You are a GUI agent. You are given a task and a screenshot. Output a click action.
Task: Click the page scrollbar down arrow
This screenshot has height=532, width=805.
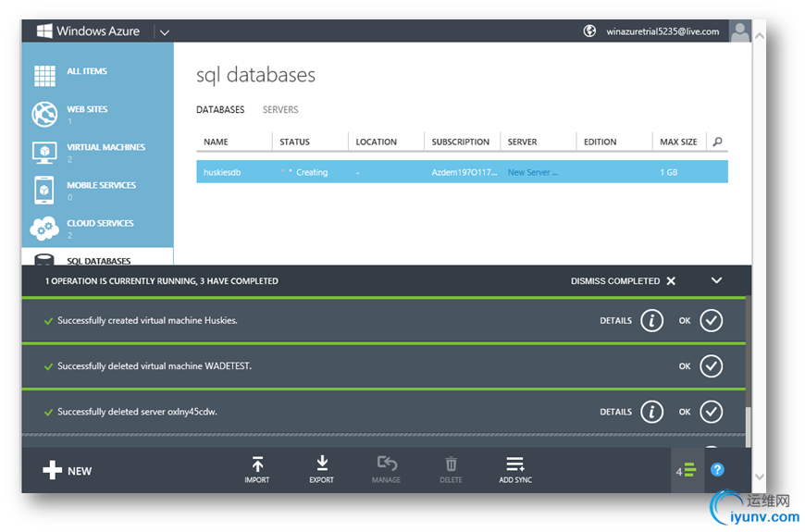point(760,476)
